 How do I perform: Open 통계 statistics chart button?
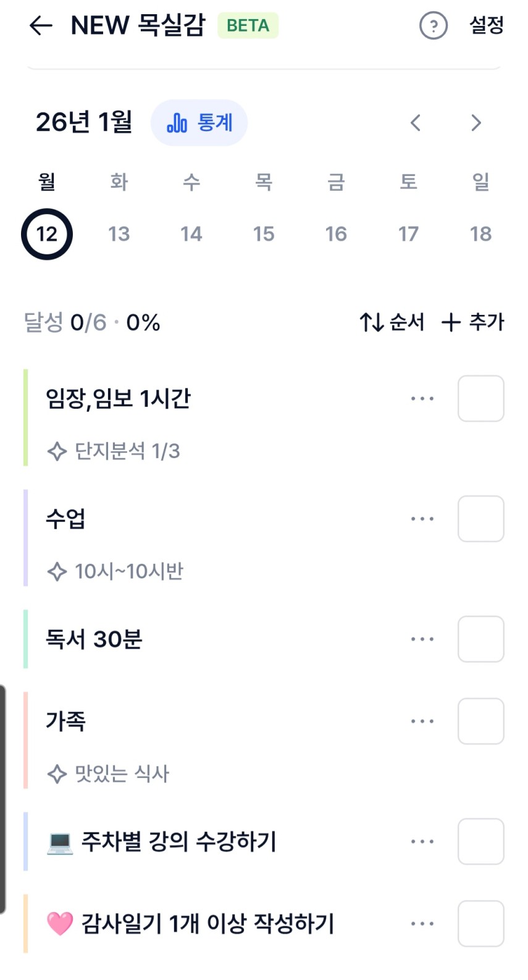(x=199, y=123)
